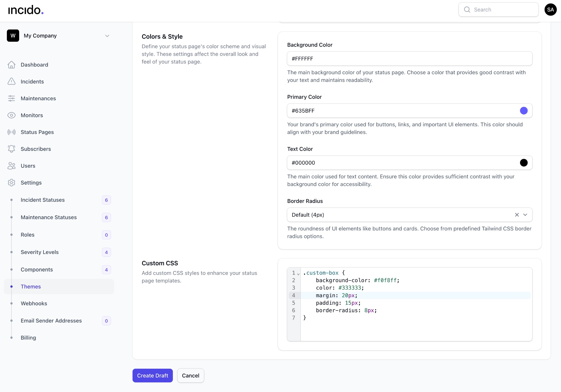The image size is (561, 392).
Task: Collapse line 1 in the Custom CSS editor
Action: coord(298,273)
